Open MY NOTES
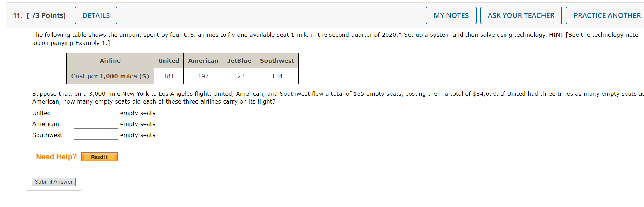The image size is (644, 207). 451,15
